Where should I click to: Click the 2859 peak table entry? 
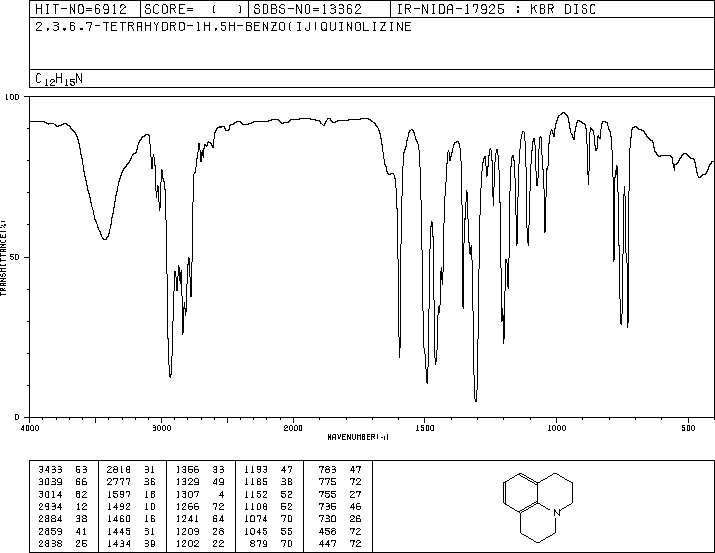(50, 531)
